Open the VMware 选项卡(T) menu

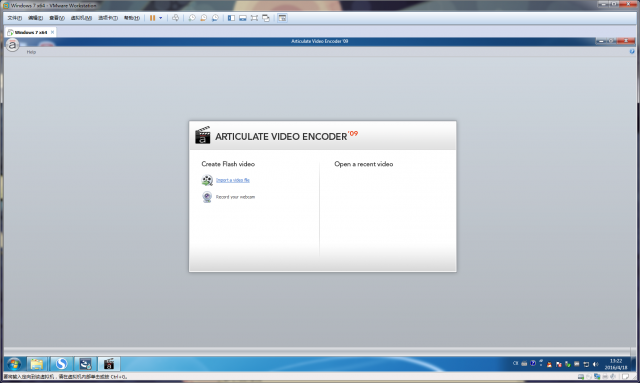(x=108, y=18)
